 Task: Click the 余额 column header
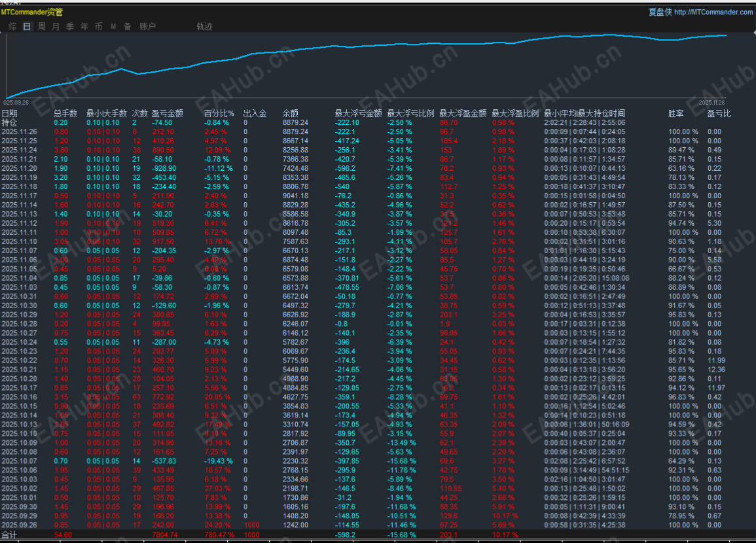pyautogui.click(x=291, y=114)
